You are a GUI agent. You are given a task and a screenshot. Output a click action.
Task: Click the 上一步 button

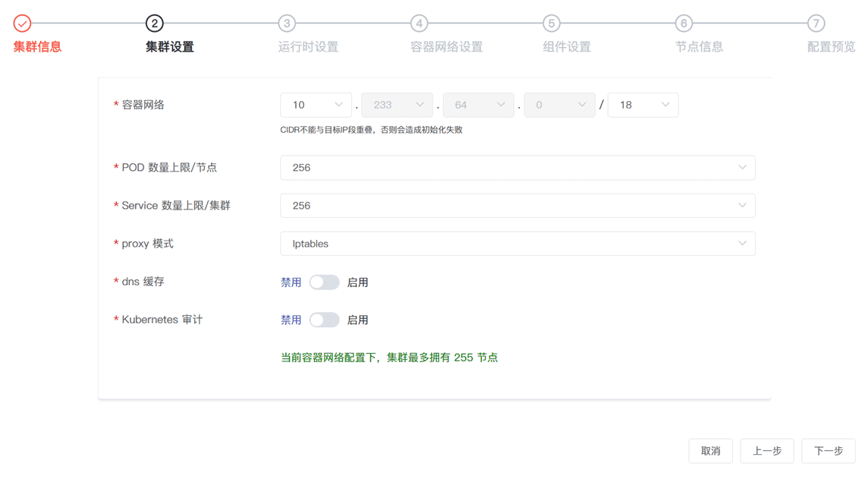click(767, 451)
